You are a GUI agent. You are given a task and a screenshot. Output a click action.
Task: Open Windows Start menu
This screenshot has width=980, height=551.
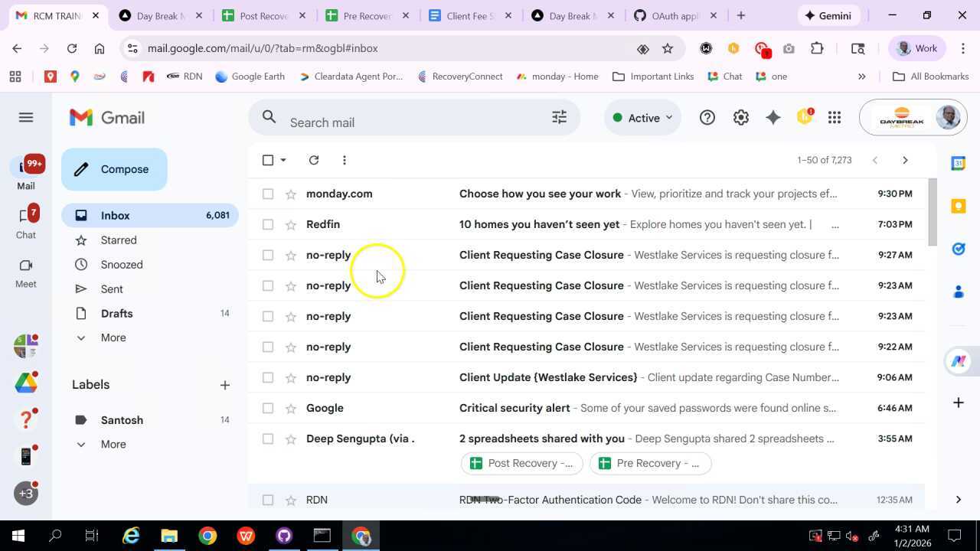18,536
